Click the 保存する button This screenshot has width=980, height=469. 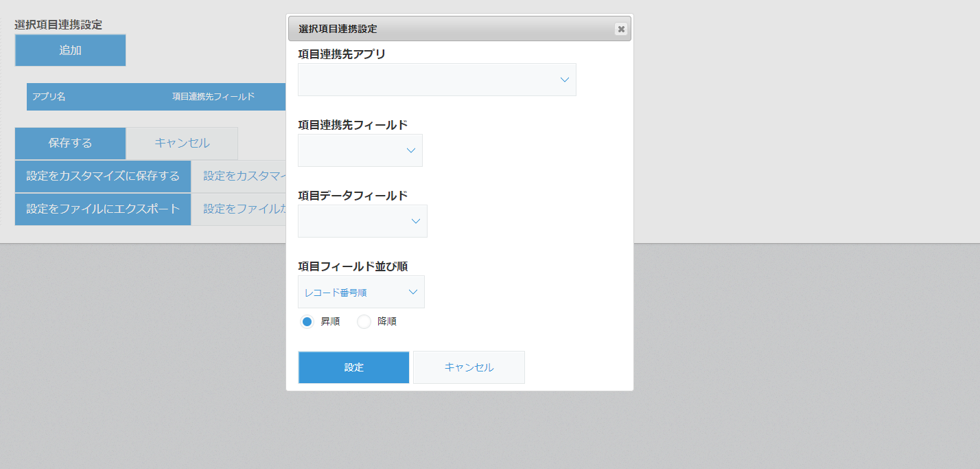pos(70,143)
